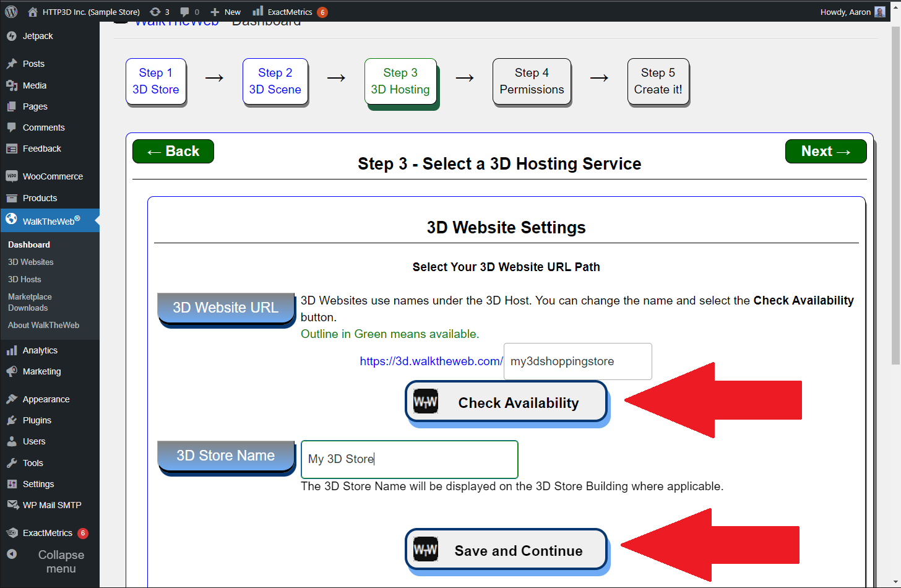Viewport: 901px width, 588px height.
Task: Click the WordPress logo icon
Action: click(x=11, y=12)
